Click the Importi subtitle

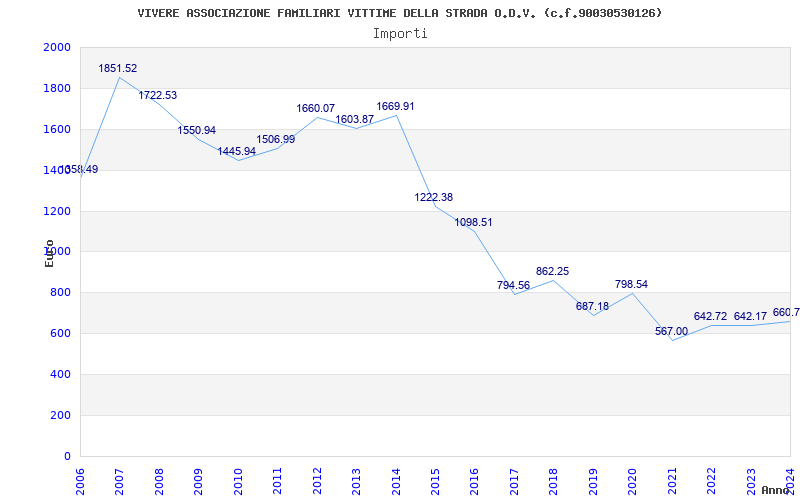(400, 34)
